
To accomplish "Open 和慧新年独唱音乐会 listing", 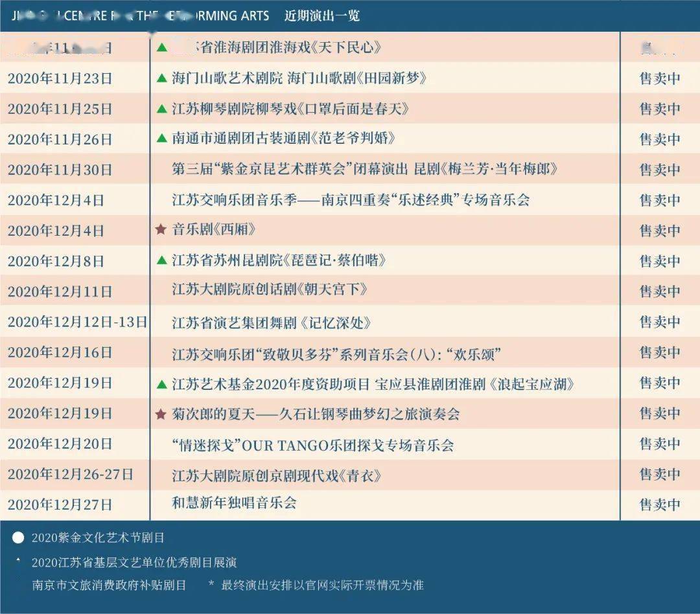I will [x=235, y=503].
